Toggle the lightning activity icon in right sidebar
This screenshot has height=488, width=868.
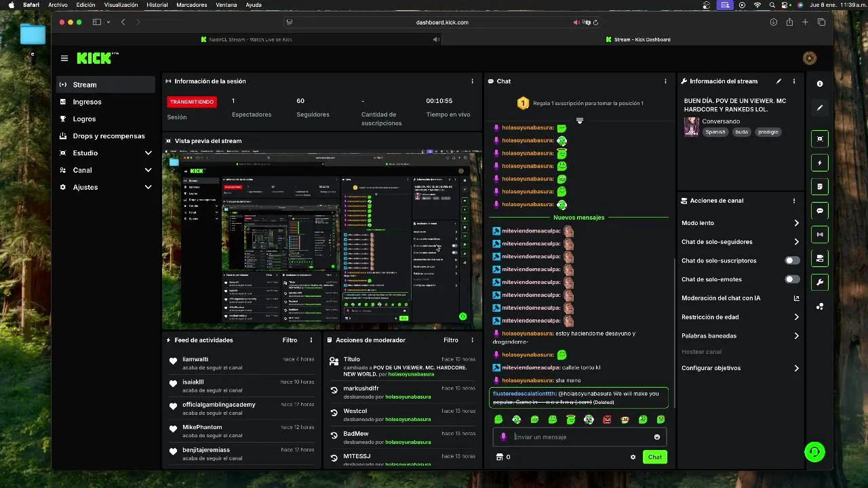[x=820, y=163]
